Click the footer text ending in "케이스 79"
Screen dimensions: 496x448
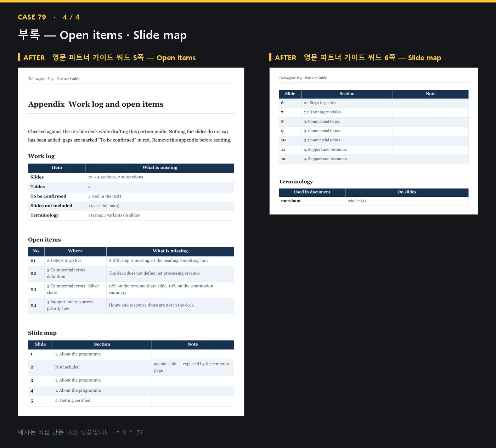[x=80, y=432]
